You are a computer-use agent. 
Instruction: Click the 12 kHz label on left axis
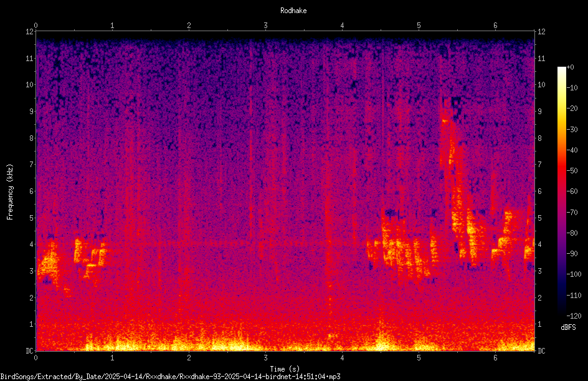(30, 32)
